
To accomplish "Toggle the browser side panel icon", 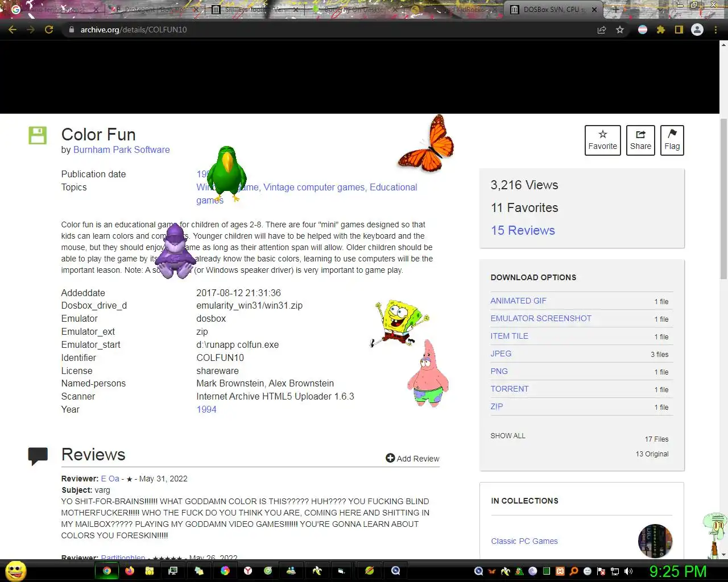I will (679, 30).
